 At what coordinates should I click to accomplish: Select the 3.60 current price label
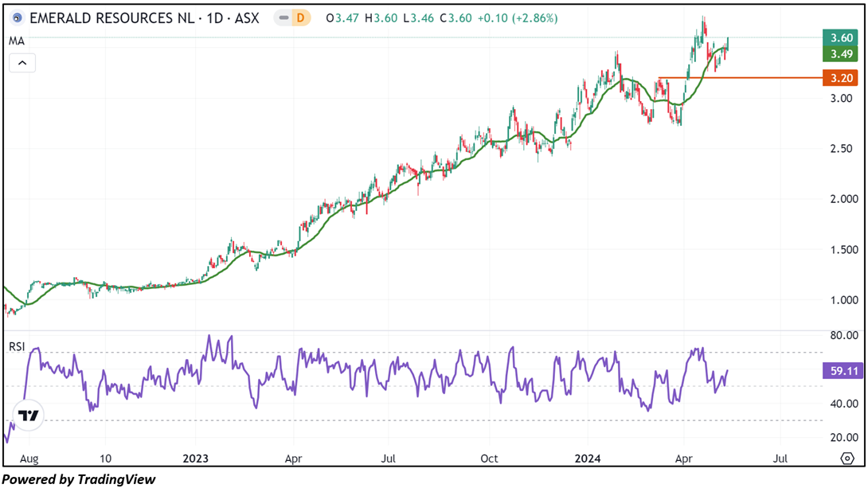tap(840, 37)
